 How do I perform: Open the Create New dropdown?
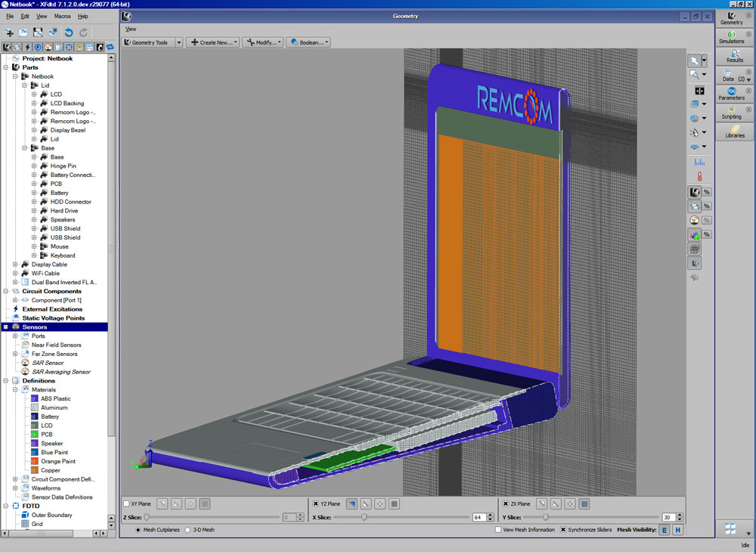(x=212, y=42)
